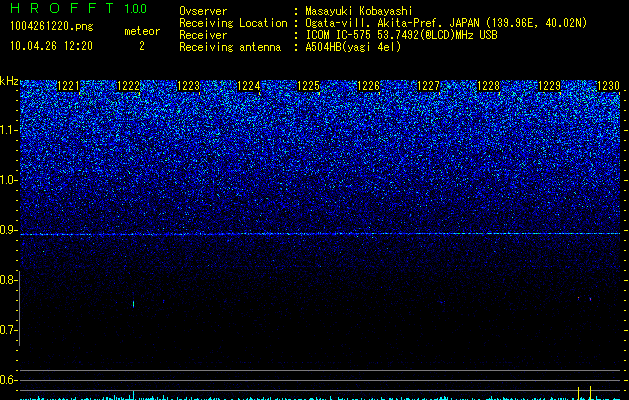This screenshot has height=400, width=629.
Task: Click the 1229 time marker
Action: [x=549, y=86]
